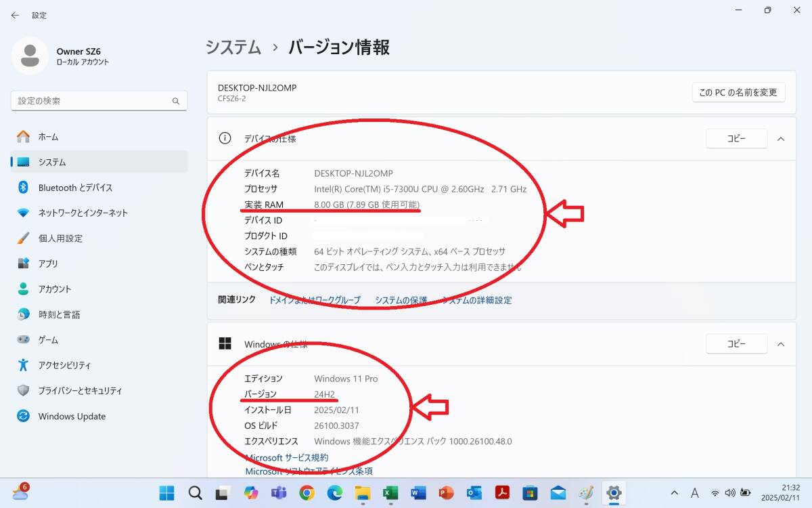Select the OS build 26100.3037

(x=338, y=426)
